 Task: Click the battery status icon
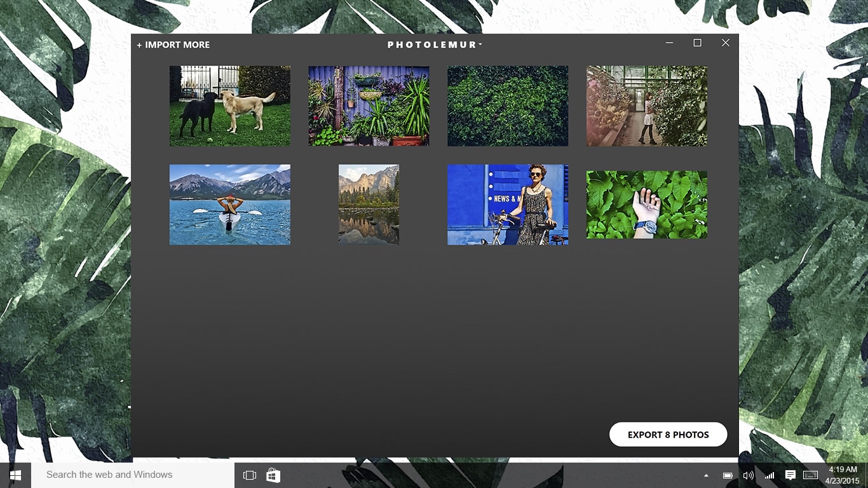click(x=726, y=475)
